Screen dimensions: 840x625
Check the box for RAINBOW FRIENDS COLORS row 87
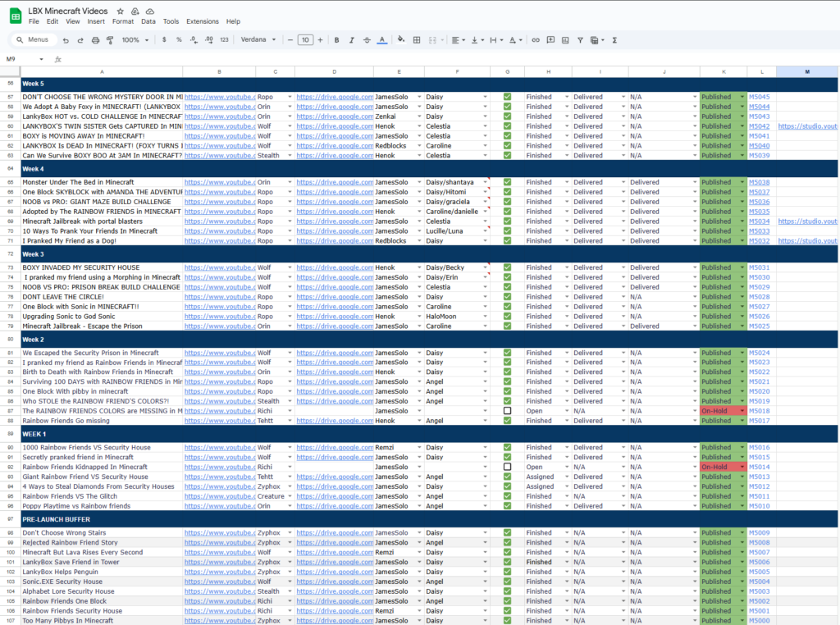coord(507,411)
